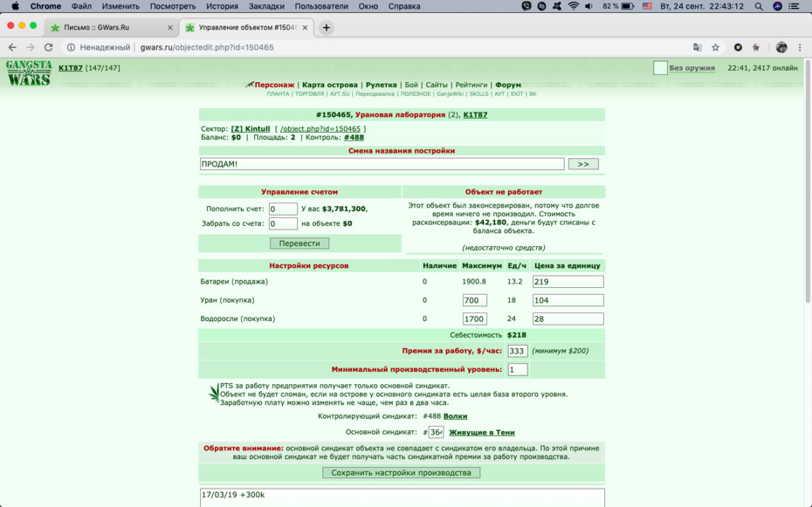
Task: Close the Управление объектом tab
Action: [305, 27]
